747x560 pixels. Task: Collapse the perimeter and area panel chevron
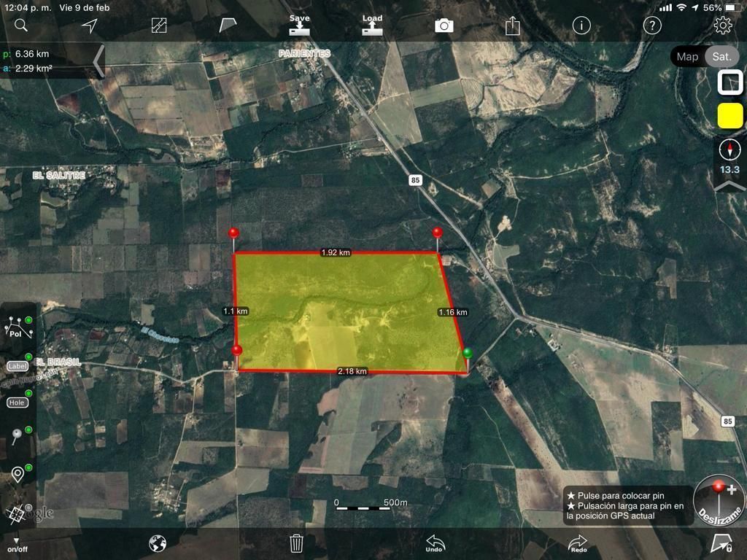point(98,61)
